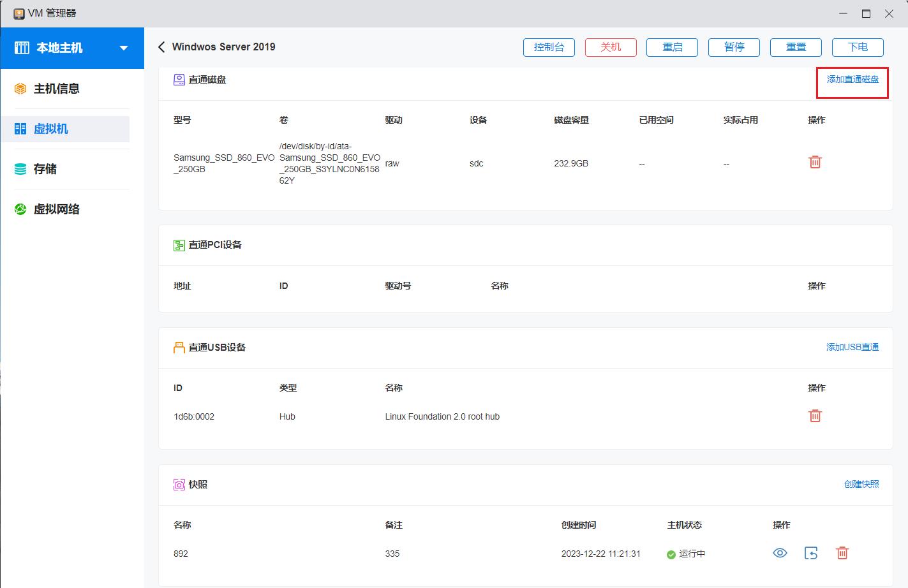Delete snapshot 892 with trash icon
Image resolution: width=908 pixels, height=588 pixels.
pyautogui.click(x=842, y=553)
